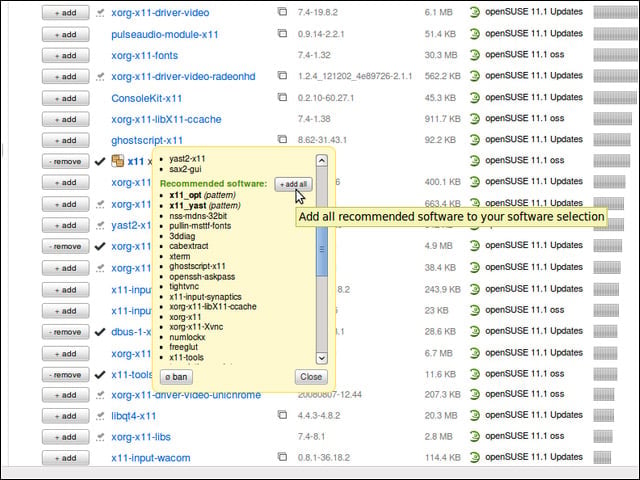Open the xorg-x11-libX11-ccache package link
Screen dimensions: 640x480
(x=166, y=119)
